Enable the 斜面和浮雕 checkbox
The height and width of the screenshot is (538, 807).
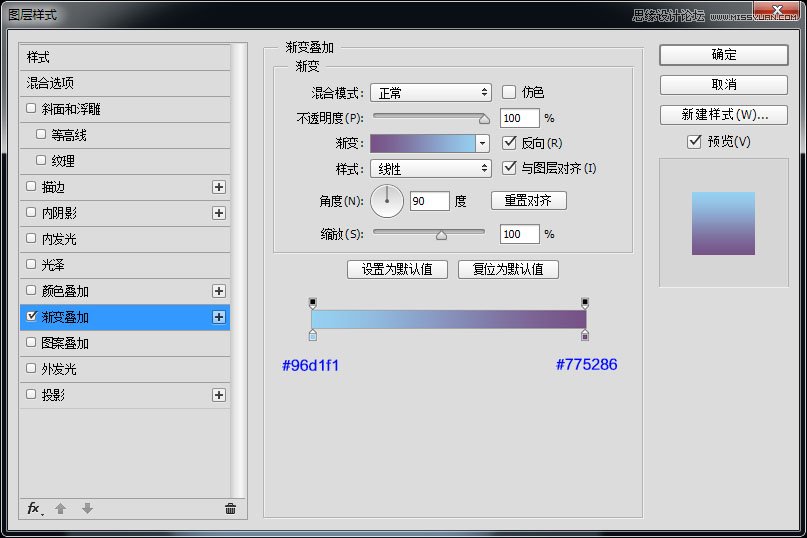tap(31, 108)
